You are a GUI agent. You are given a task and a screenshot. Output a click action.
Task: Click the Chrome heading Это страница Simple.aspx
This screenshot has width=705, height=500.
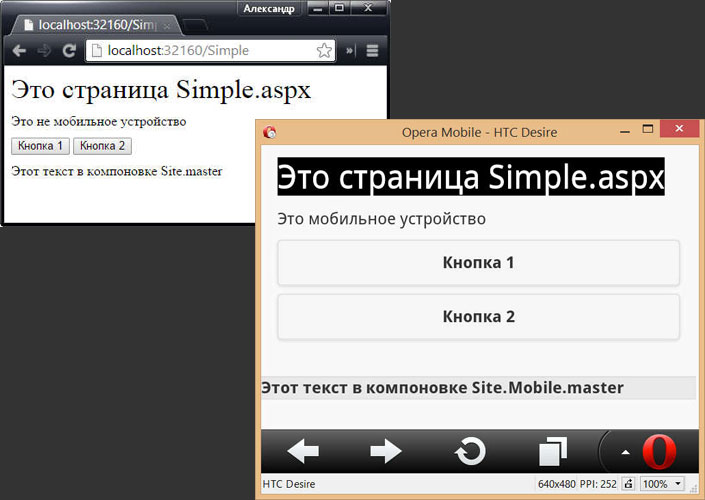(161, 89)
